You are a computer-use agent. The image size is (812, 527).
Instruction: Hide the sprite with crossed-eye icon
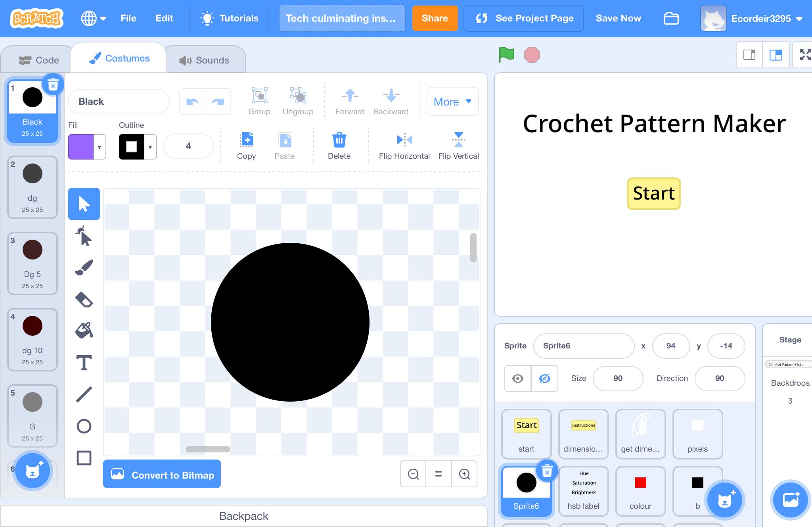pos(544,379)
